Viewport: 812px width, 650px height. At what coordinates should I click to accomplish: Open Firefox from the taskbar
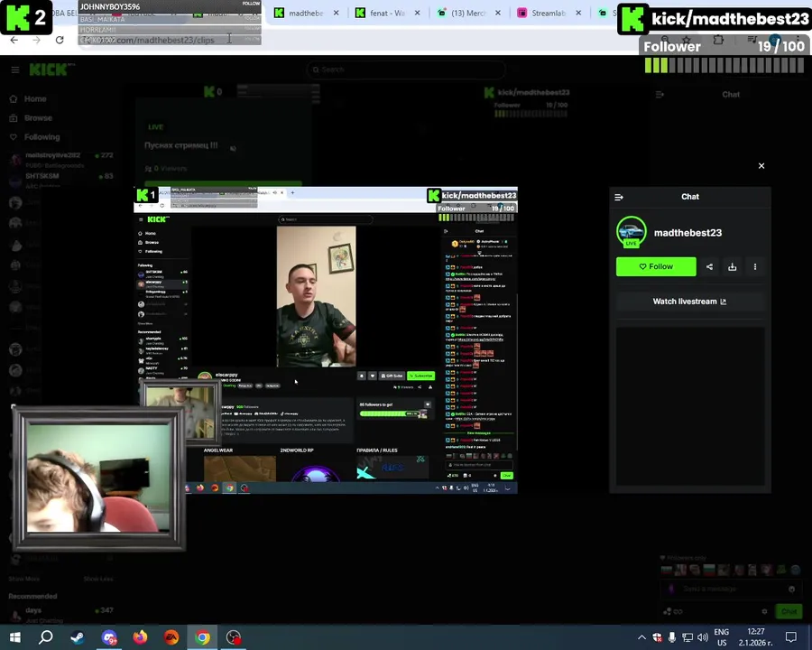pos(140,637)
